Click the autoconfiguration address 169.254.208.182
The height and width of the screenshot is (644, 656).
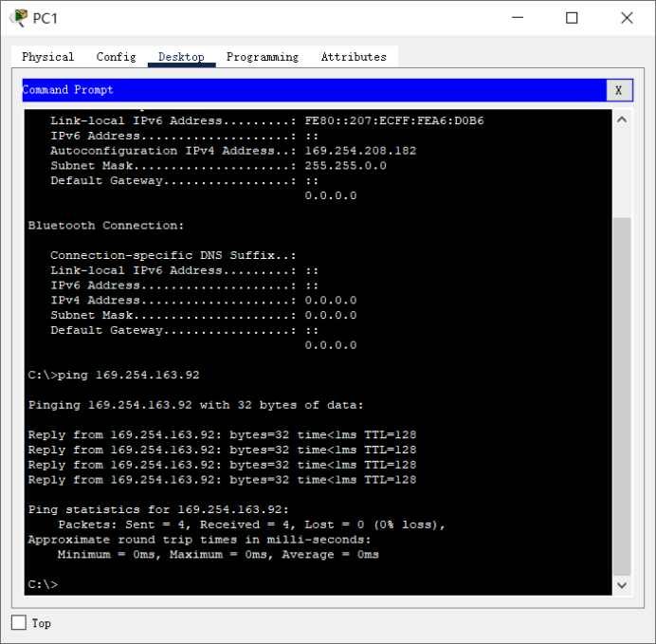click(360, 151)
